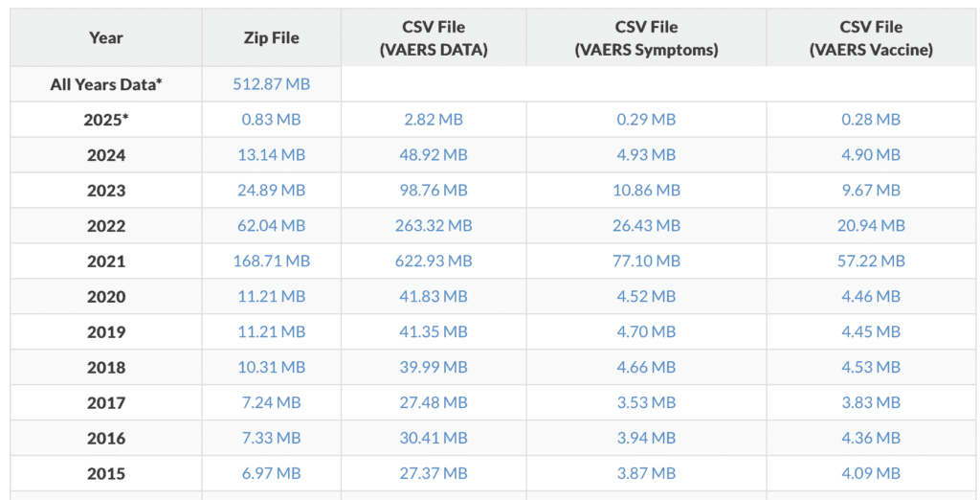Get the 2021 VAERS DATA CSV 622.93 MB
Viewport: 980px width, 500px height.
pyautogui.click(x=434, y=261)
